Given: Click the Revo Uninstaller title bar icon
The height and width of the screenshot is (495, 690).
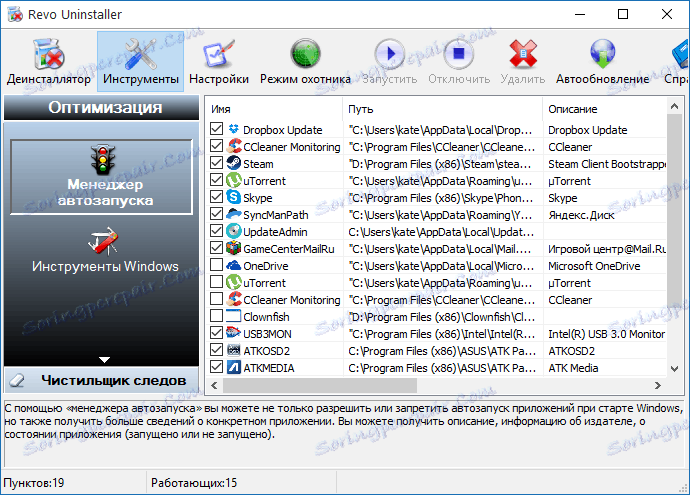Looking at the screenshot, I should point(15,14).
